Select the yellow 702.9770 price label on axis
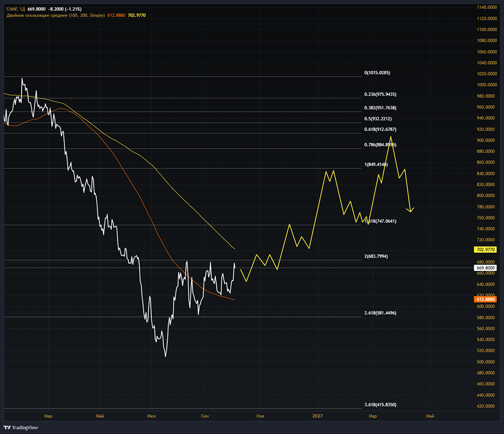The height and width of the screenshot is (434, 504). 485,249
